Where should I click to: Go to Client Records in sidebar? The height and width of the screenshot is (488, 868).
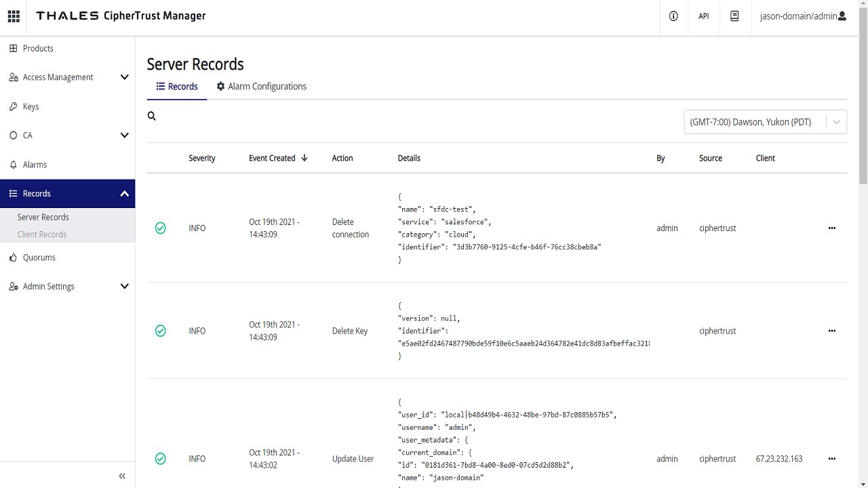tap(42, 235)
